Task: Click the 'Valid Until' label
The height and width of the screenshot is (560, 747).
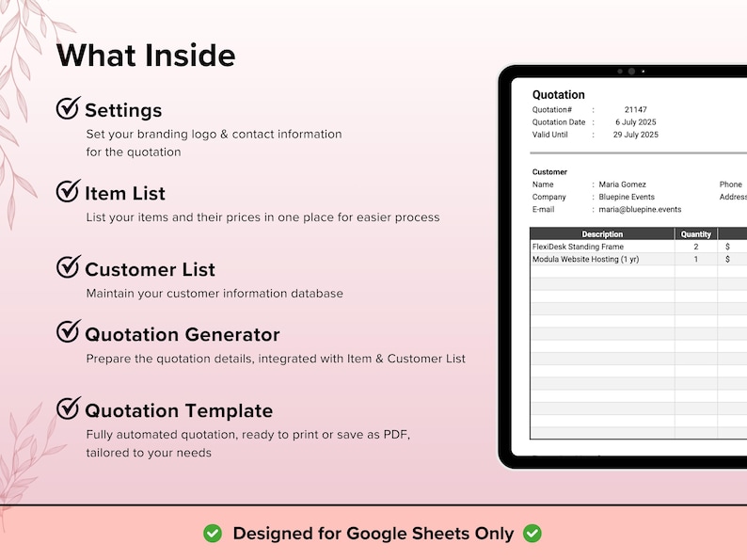Action: [549, 135]
